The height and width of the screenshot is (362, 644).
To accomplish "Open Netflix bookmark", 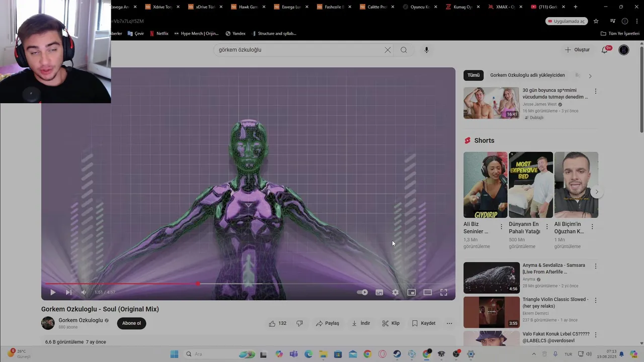I will 159,34.
